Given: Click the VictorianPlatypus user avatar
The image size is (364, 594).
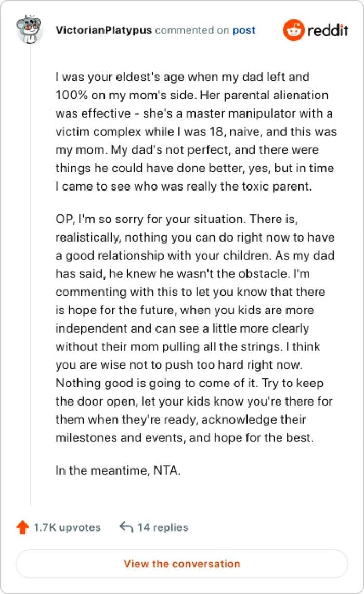Looking at the screenshot, I should tap(30, 30).
